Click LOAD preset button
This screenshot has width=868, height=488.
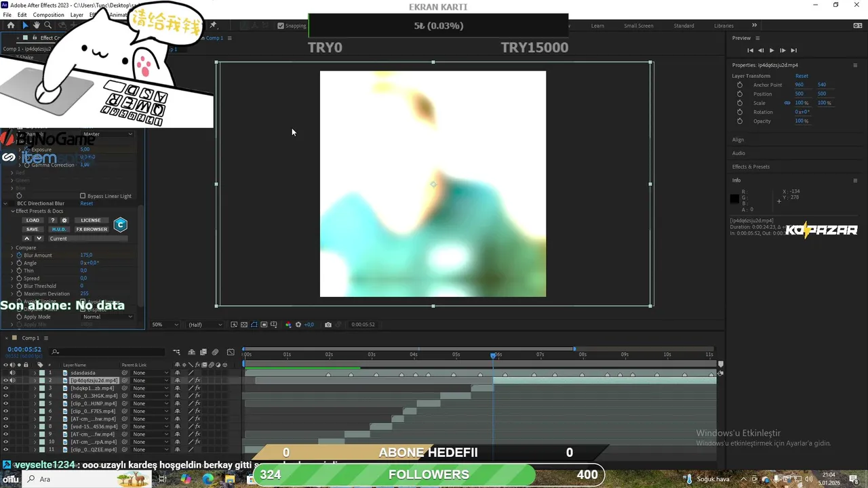pyautogui.click(x=33, y=220)
